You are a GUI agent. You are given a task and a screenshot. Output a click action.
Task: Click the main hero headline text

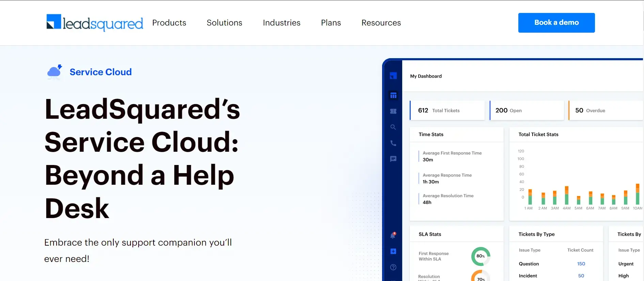click(x=142, y=159)
